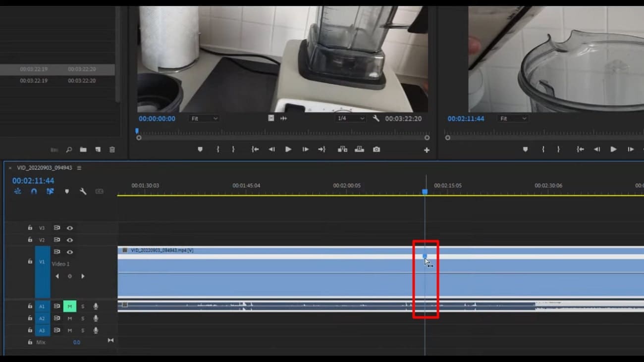Go to previous keyframe on Video 1

pyautogui.click(x=57, y=276)
